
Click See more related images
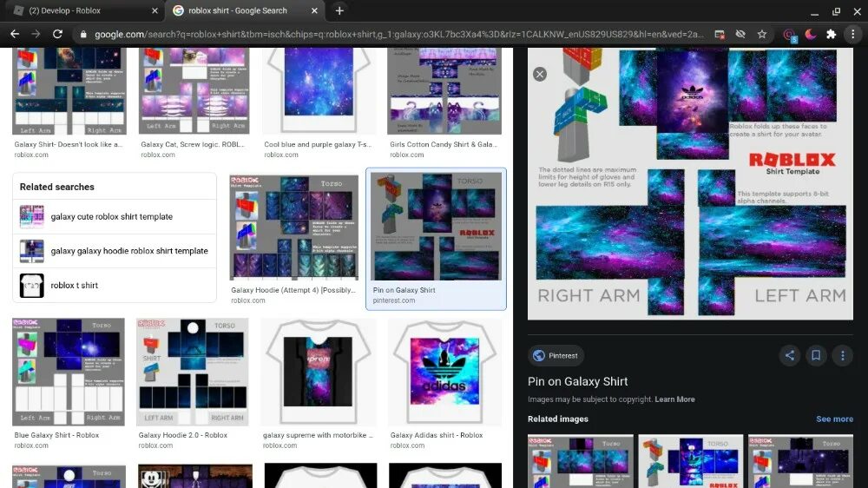pos(834,419)
